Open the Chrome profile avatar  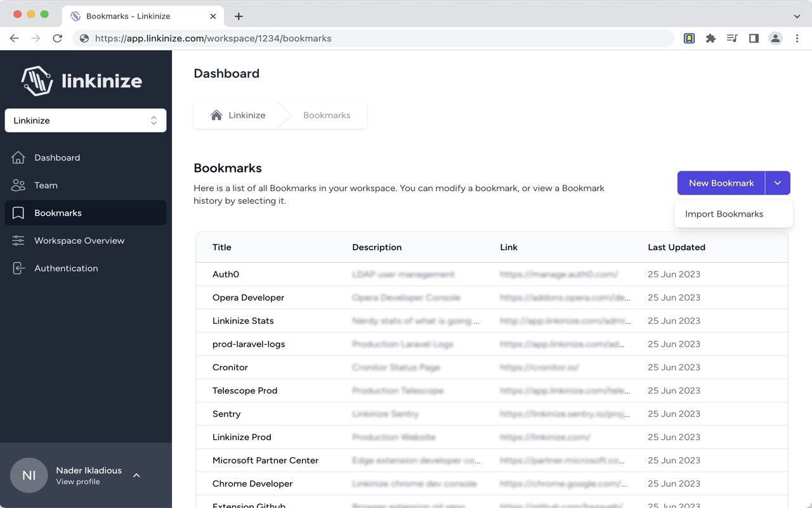click(775, 38)
